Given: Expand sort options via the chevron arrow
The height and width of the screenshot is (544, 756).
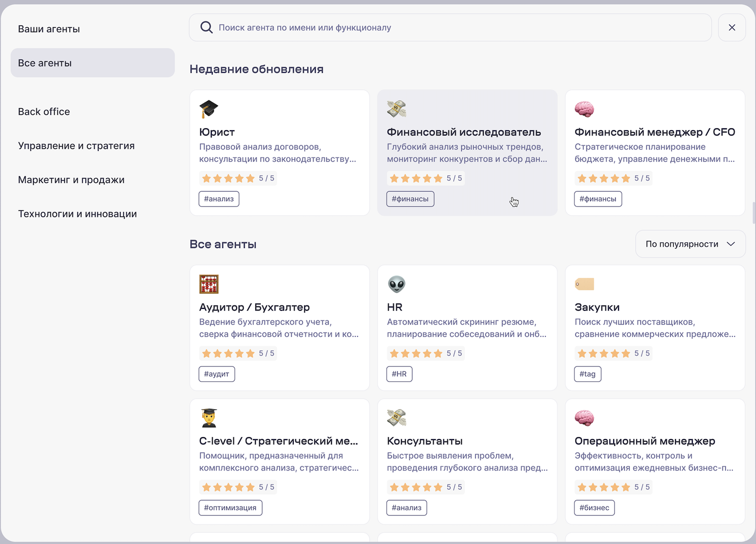Looking at the screenshot, I should pos(731,244).
